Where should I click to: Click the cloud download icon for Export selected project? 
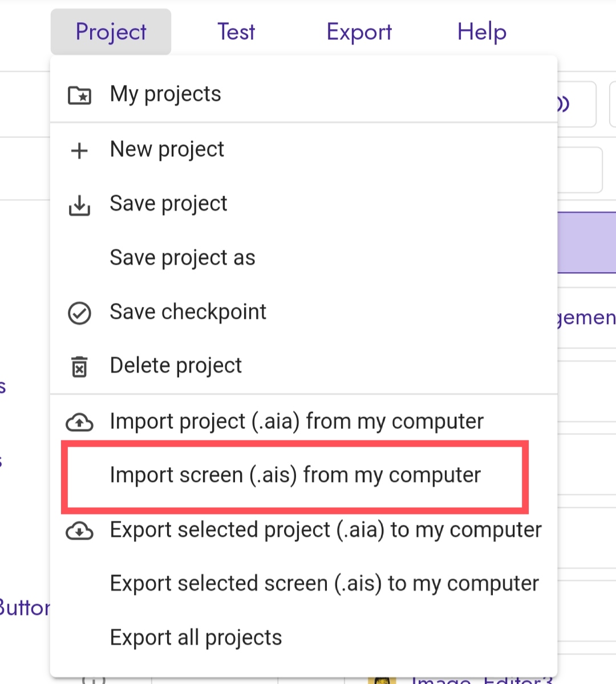click(79, 531)
